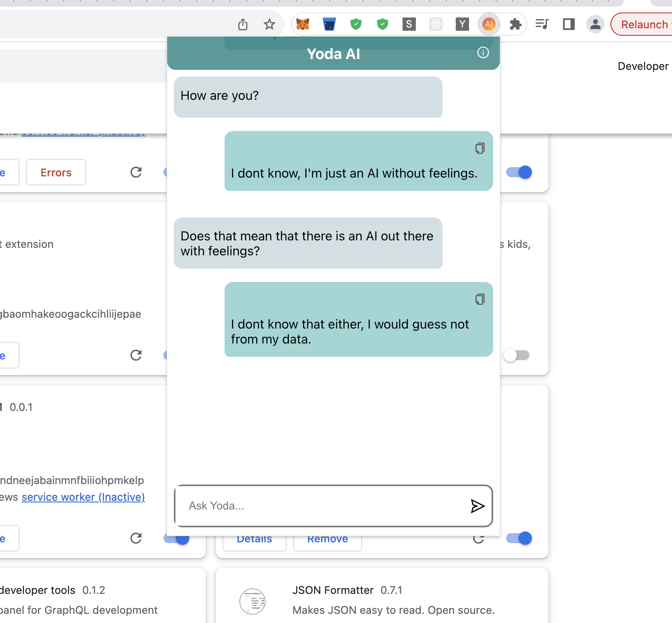Reload the extension with ID ending gackcihliijepae
The image size is (672, 623).
pos(136,355)
